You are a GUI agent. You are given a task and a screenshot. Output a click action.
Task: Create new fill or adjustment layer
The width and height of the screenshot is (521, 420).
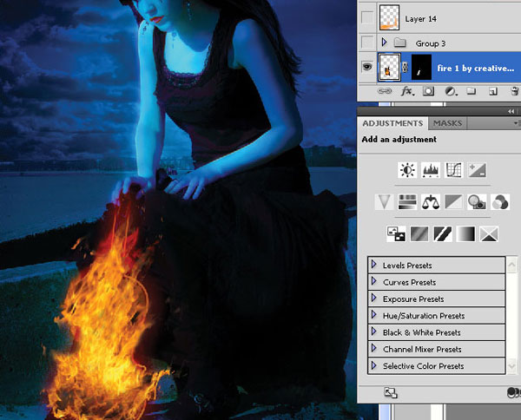[x=451, y=91]
